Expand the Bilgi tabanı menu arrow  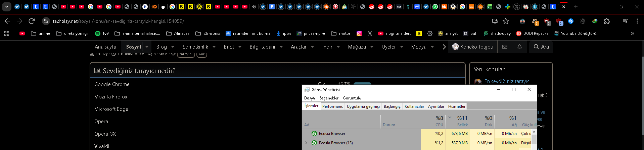[281, 47]
